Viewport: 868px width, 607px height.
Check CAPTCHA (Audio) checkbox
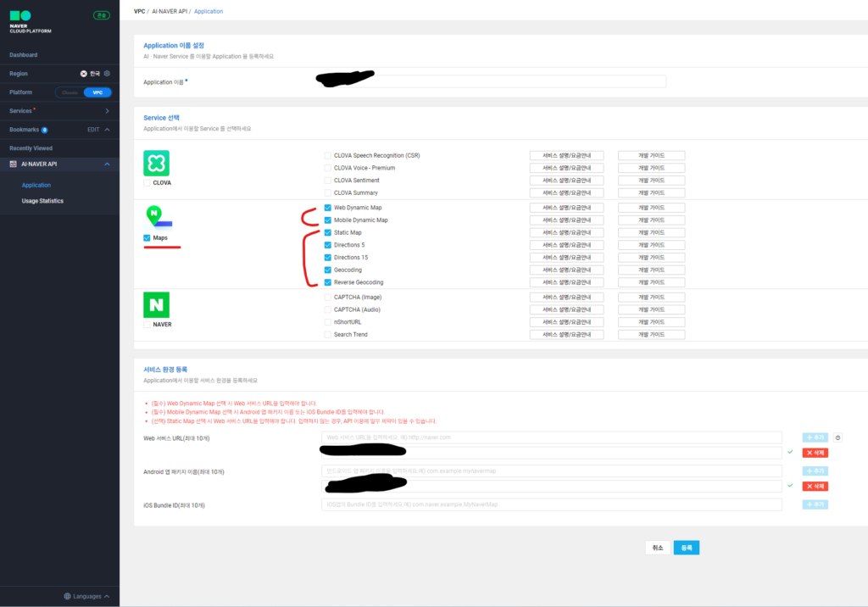tap(328, 309)
